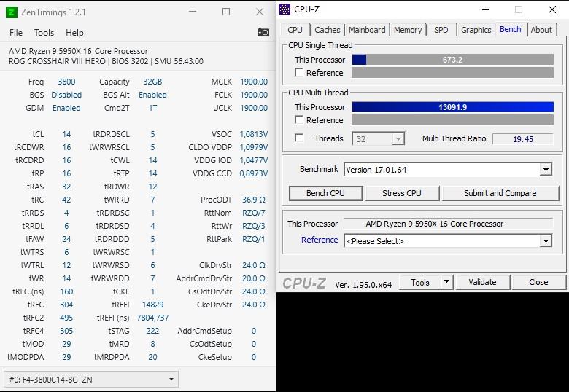
Task: Click the RttPark value RZQ/1
Action: pyautogui.click(x=254, y=239)
